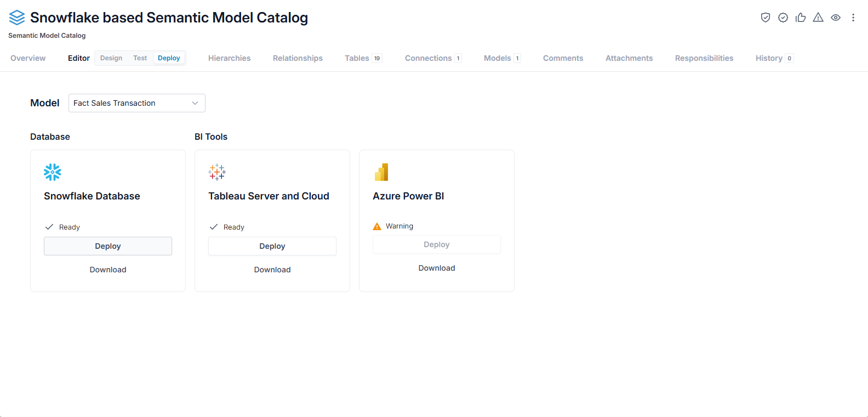
Task: Deploy to Snowflake Database
Action: (108, 246)
